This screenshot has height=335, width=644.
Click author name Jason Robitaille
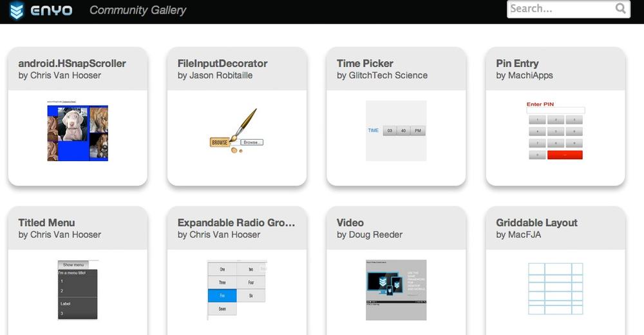pyautogui.click(x=221, y=75)
